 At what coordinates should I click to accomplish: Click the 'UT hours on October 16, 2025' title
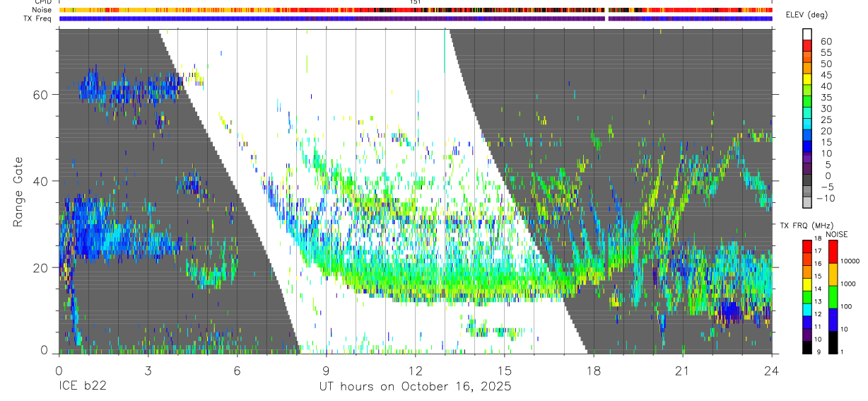tap(416, 387)
